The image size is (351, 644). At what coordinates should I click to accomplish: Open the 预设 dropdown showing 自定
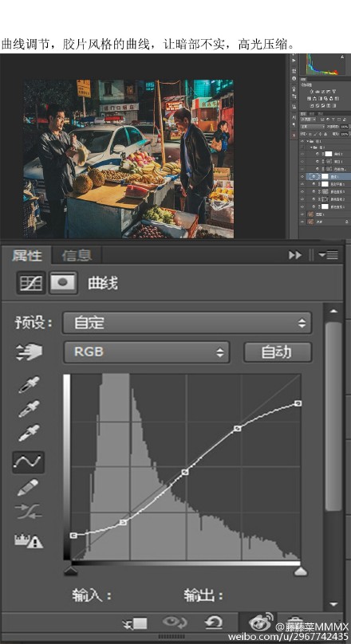click(187, 323)
